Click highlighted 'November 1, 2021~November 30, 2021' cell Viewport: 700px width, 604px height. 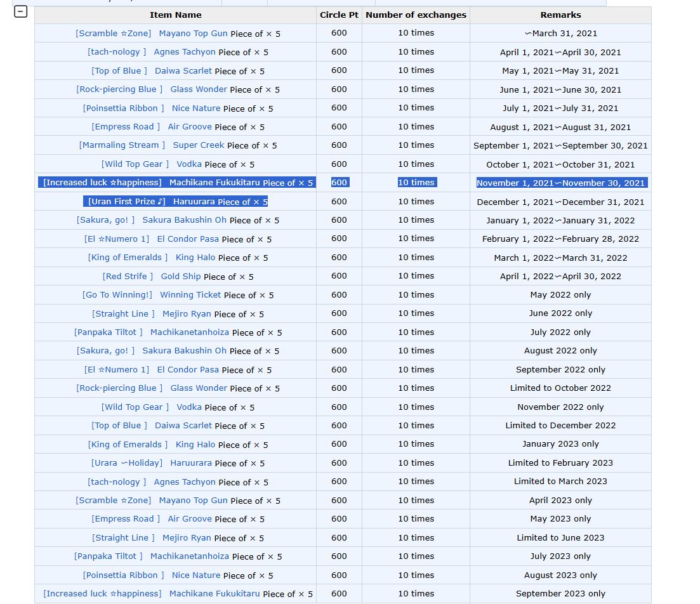(561, 183)
